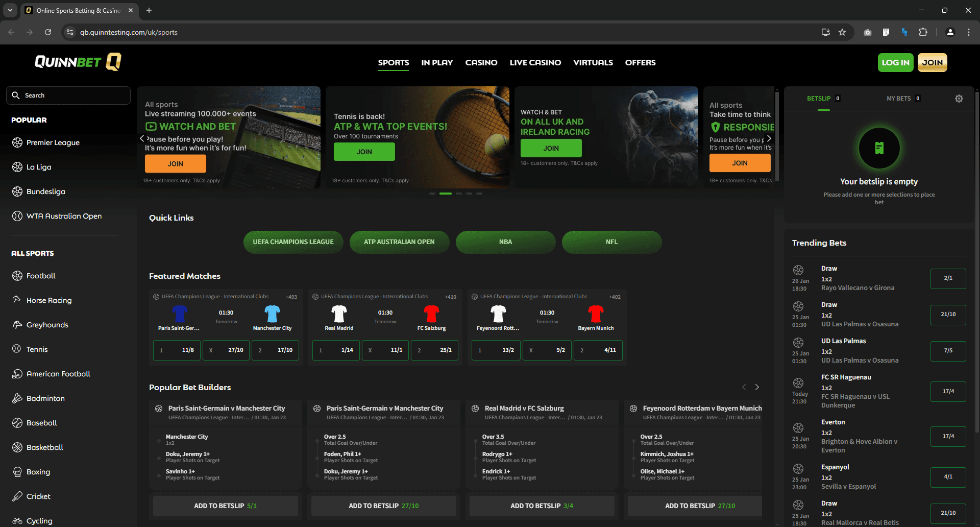The height and width of the screenshot is (527, 980).
Task: Reload the page
Action: (x=48, y=32)
